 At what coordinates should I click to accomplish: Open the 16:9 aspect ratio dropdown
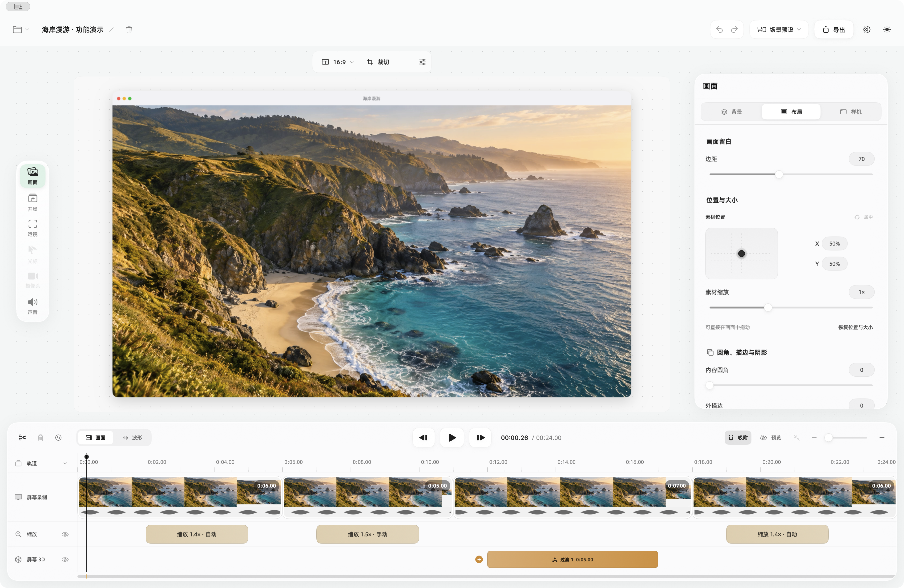338,62
